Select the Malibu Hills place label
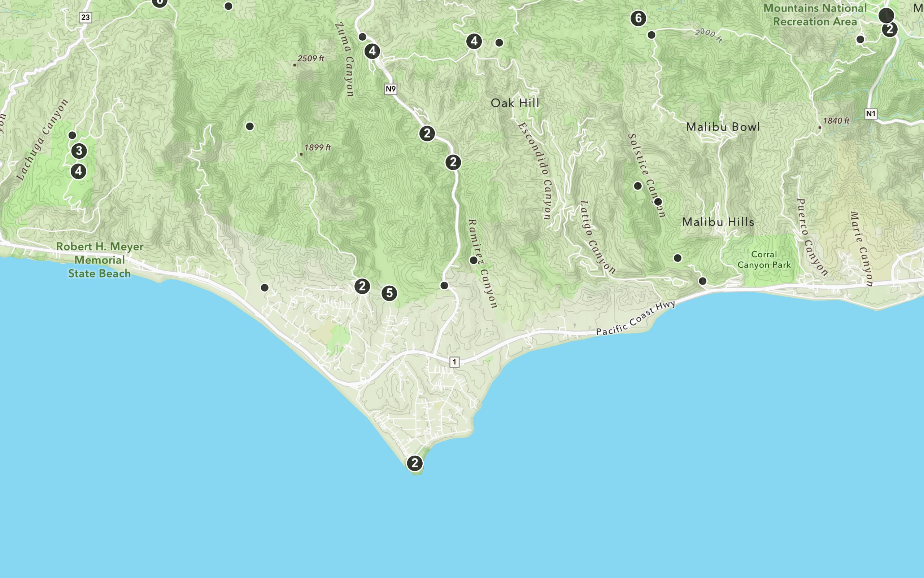 [x=718, y=222]
